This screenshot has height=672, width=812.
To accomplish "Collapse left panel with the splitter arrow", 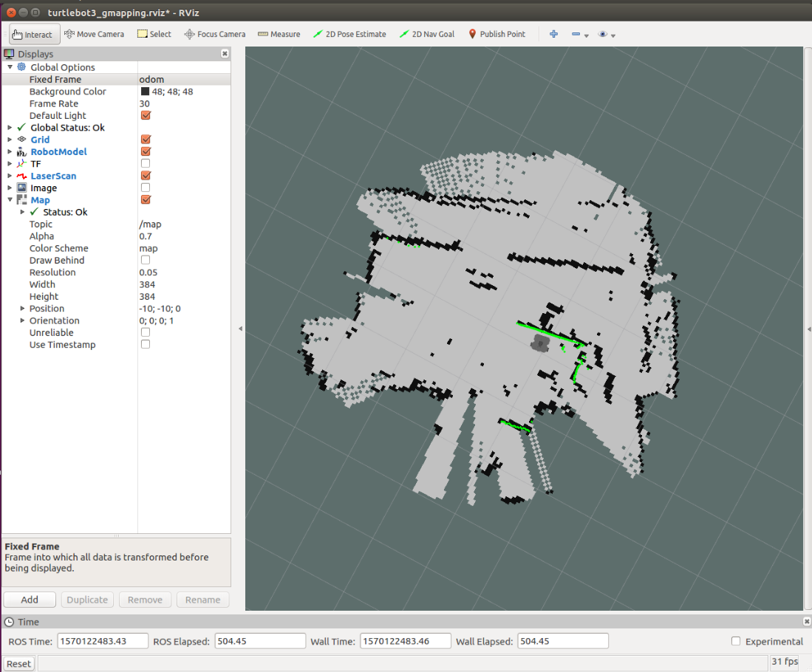I will coord(240,329).
